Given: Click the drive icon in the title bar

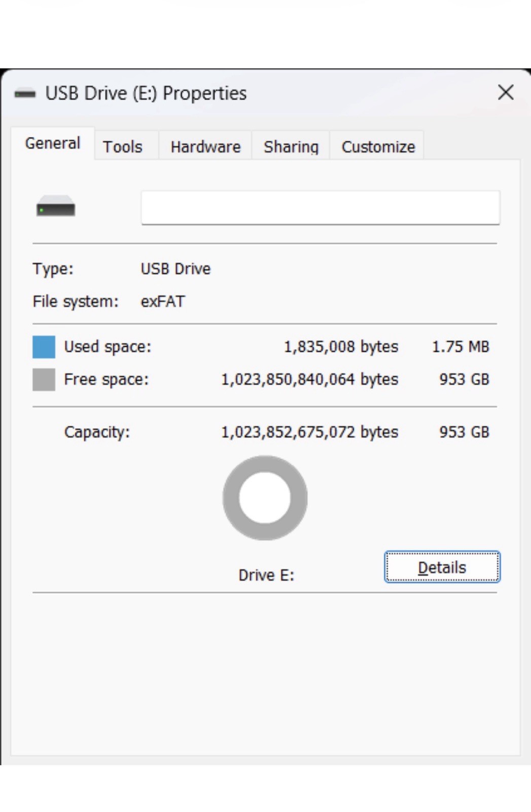Looking at the screenshot, I should point(25,93).
